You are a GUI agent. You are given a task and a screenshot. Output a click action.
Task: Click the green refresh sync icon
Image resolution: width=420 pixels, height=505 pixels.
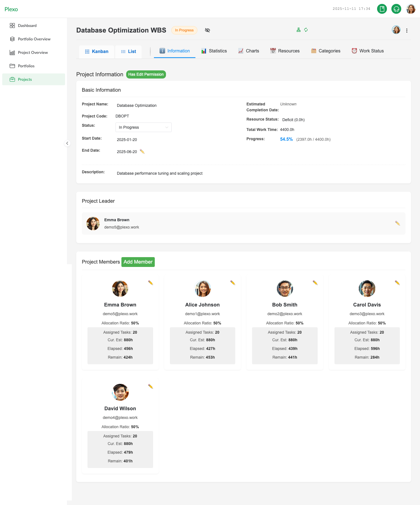pyautogui.click(x=306, y=30)
